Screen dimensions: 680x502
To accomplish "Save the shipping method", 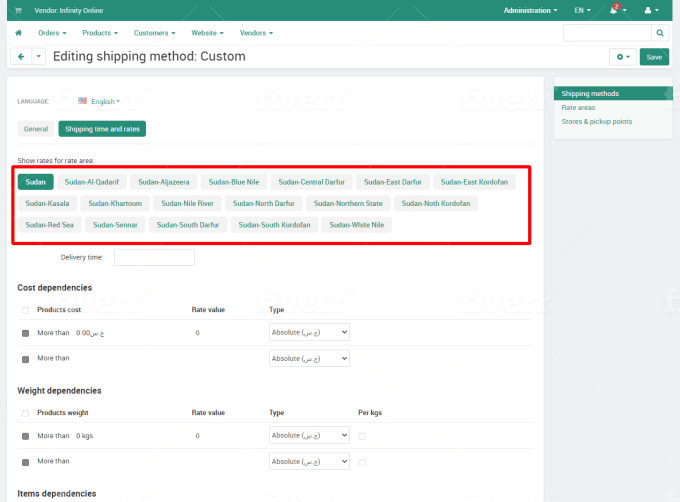I will (x=654, y=57).
